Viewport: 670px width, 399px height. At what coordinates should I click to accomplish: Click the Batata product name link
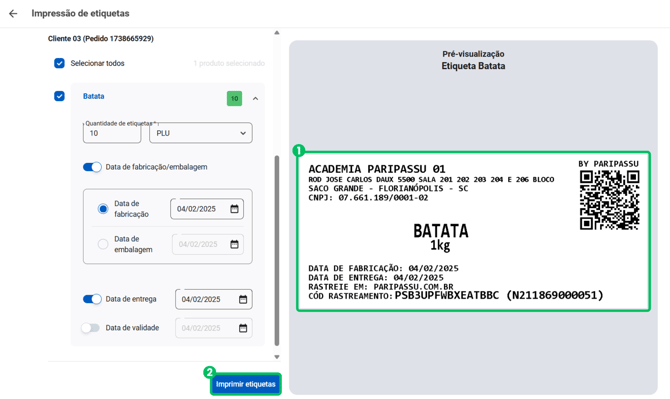coord(94,96)
